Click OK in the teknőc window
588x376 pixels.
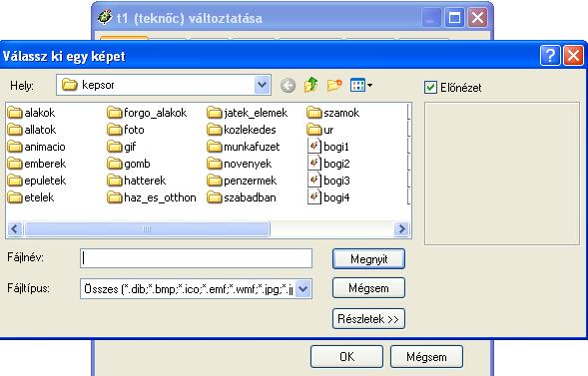coord(346,356)
